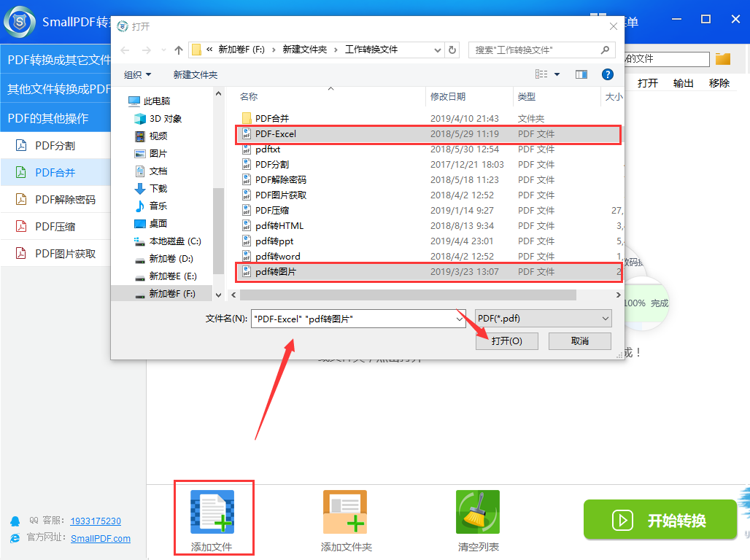The image size is (750, 560).
Task: Click the 打开(O) button
Action: (x=506, y=341)
